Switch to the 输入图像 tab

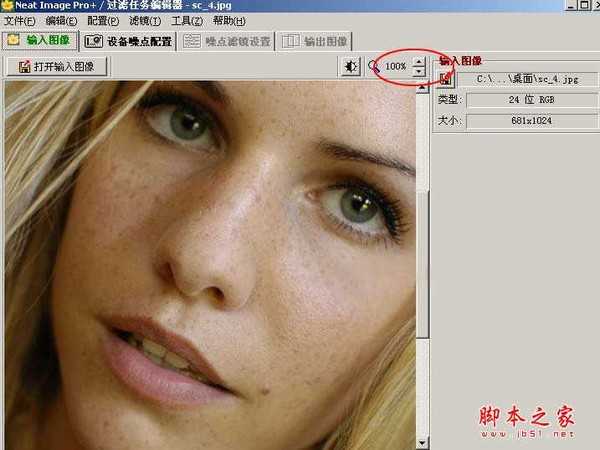[x=40, y=41]
